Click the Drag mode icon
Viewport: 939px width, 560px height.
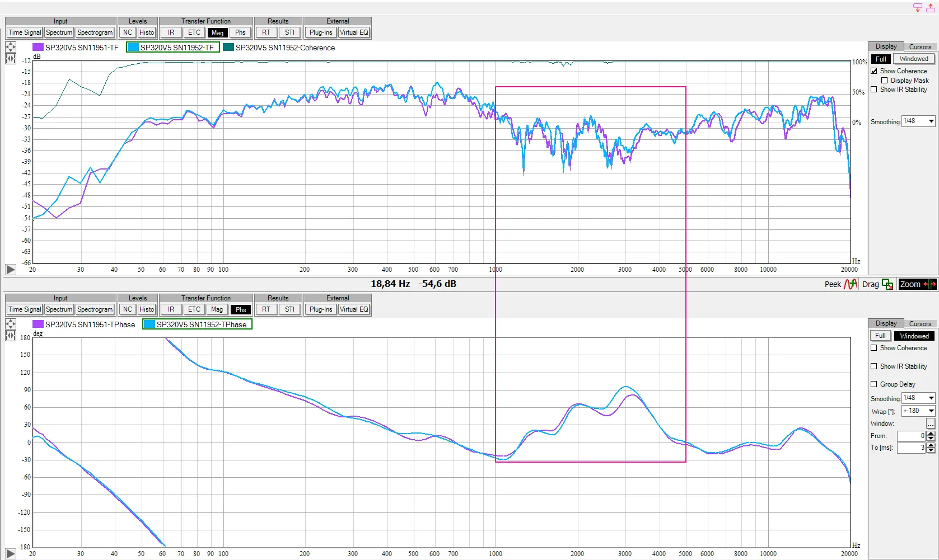pyautogui.click(x=887, y=284)
